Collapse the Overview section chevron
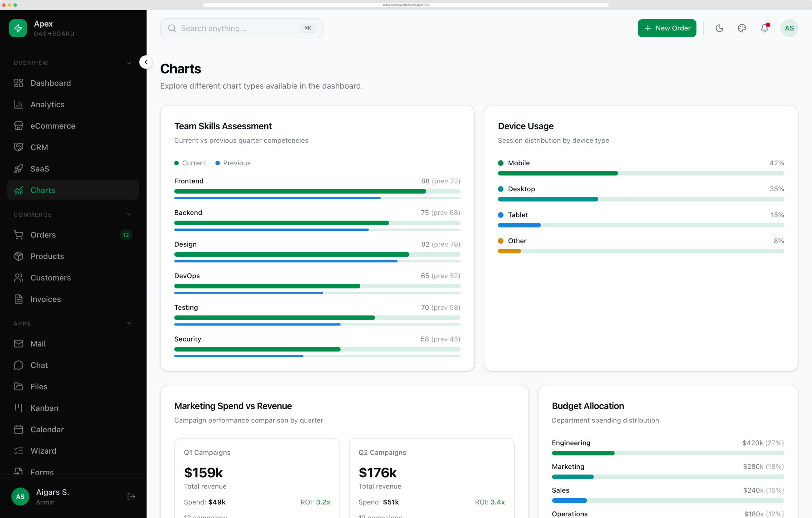The width and height of the screenshot is (812, 518). (x=129, y=63)
